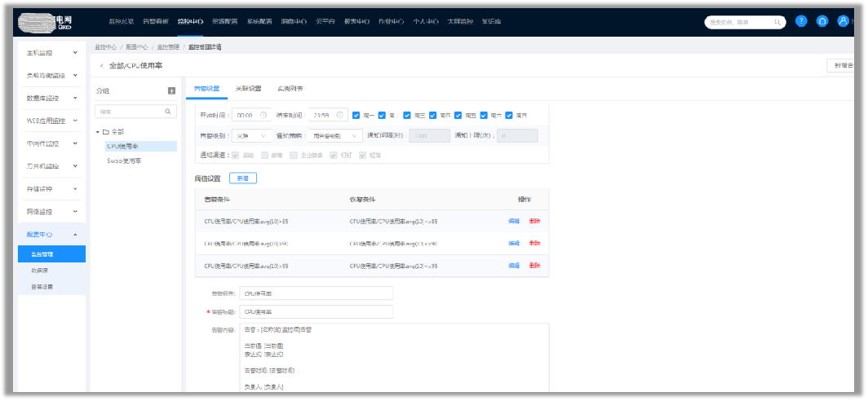868x401 pixels.
Task: Uncheck the 周一 checkbox
Action: 356,115
